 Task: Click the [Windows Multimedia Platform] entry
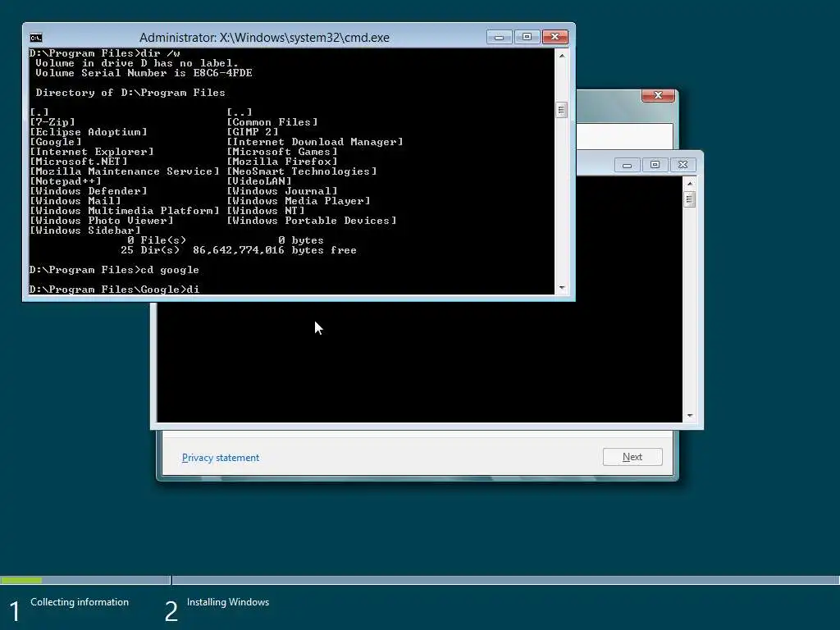tap(125, 211)
